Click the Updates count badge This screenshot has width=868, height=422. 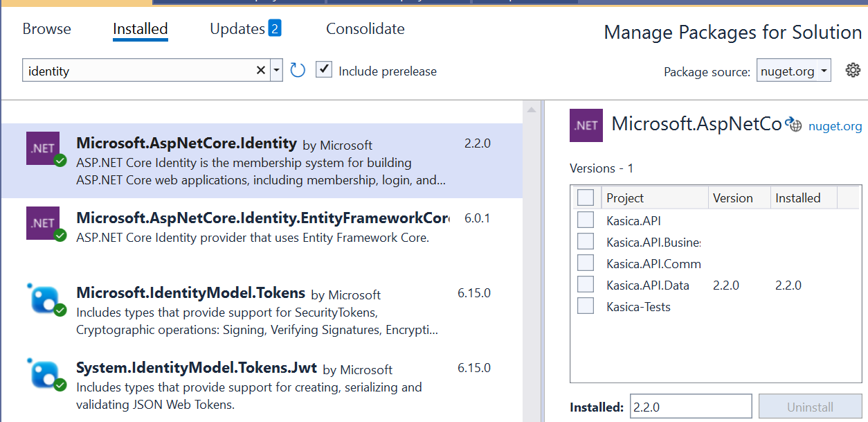(275, 28)
